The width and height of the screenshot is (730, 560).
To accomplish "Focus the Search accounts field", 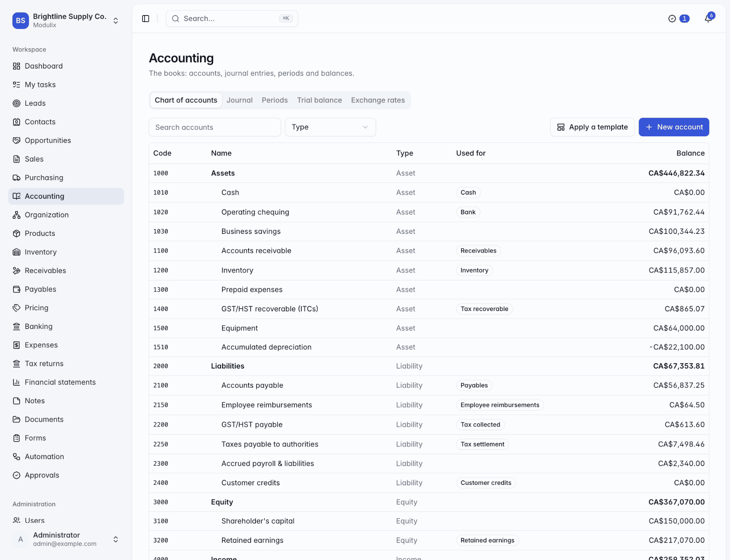I will (215, 127).
